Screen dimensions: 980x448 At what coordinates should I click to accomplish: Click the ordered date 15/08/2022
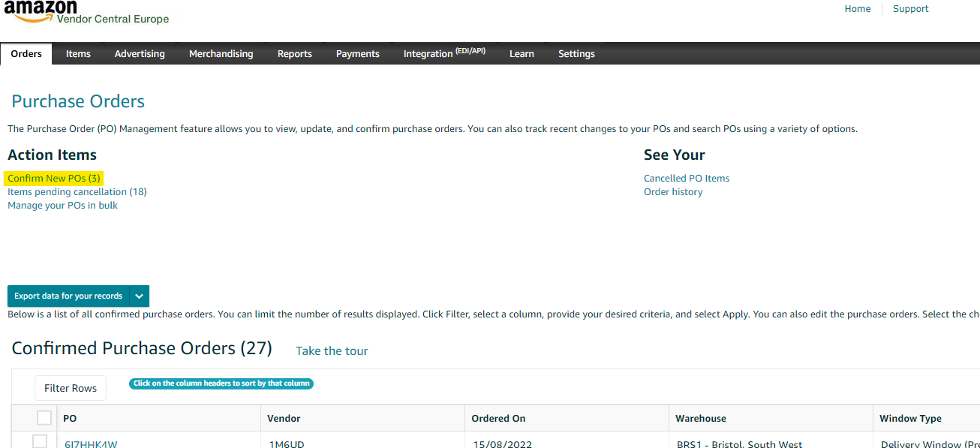(x=502, y=443)
